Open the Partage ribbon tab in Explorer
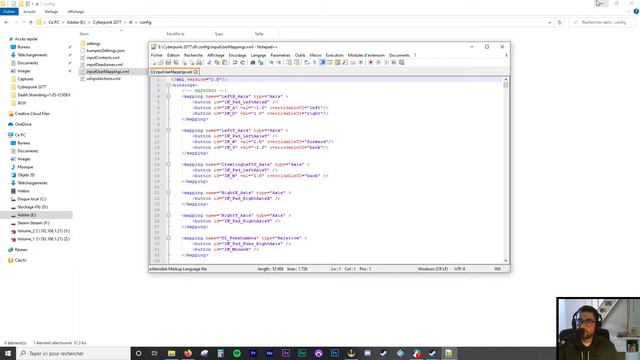The height and width of the screenshot is (360, 640). (51, 12)
